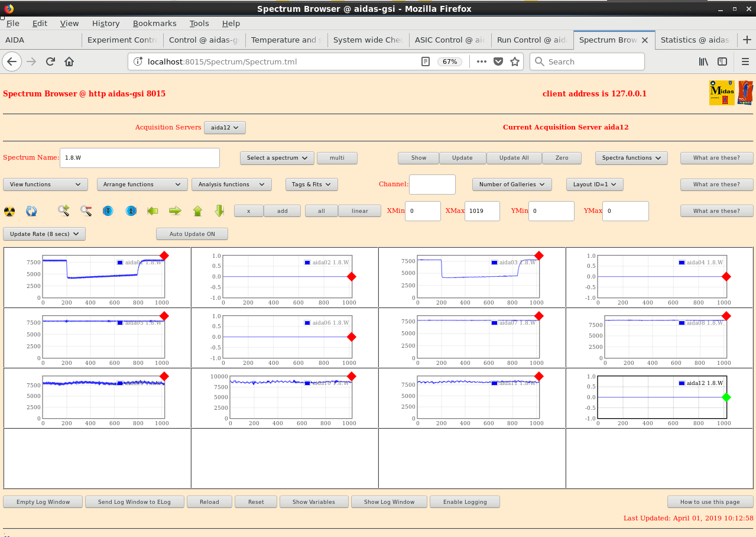The height and width of the screenshot is (537, 756).
Task: Click the zoom-out magnifier icon
Action: (x=86, y=211)
